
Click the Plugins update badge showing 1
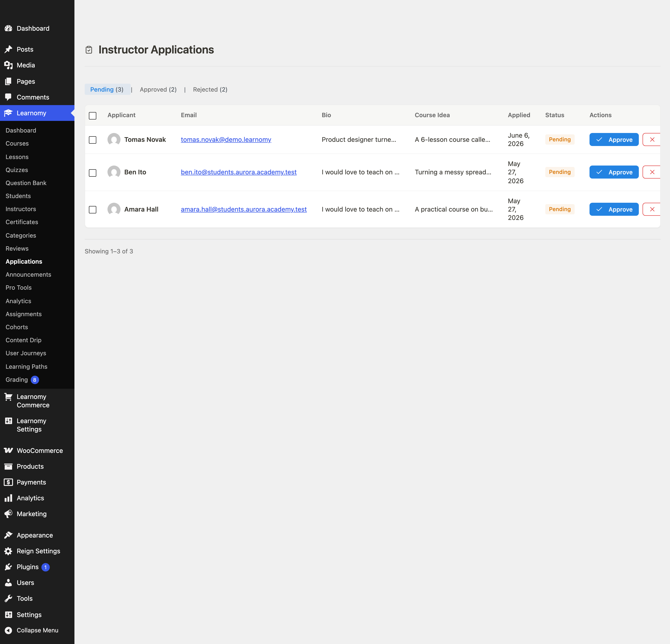pyautogui.click(x=45, y=567)
